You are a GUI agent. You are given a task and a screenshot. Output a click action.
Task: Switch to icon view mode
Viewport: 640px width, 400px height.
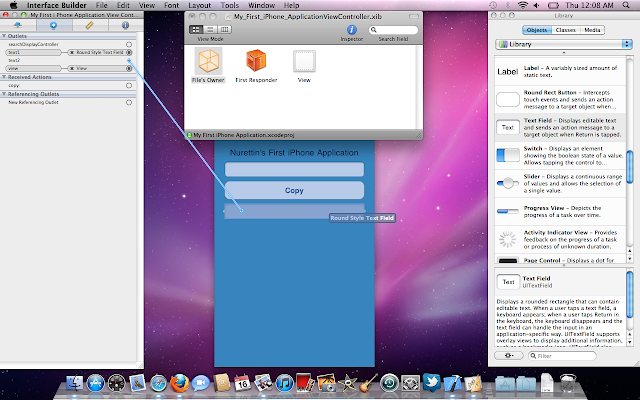[x=196, y=29]
